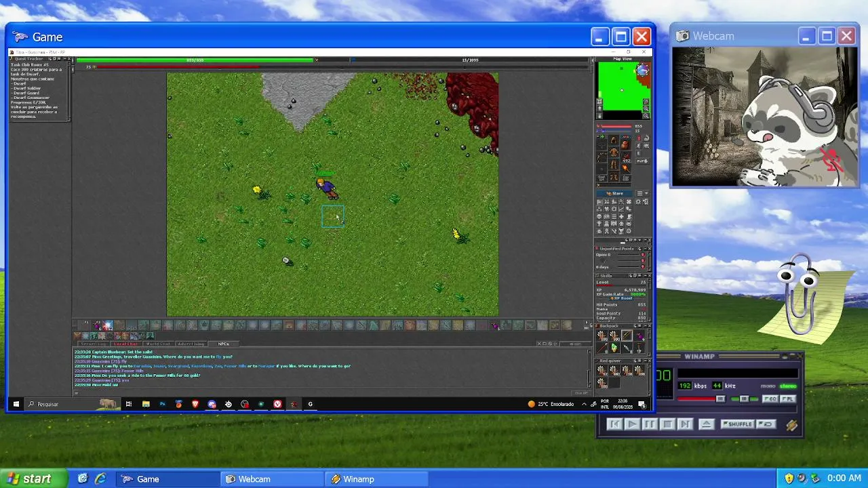Switch to Local Chat tab
The width and height of the screenshot is (868, 488).
[x=126, y=344]
